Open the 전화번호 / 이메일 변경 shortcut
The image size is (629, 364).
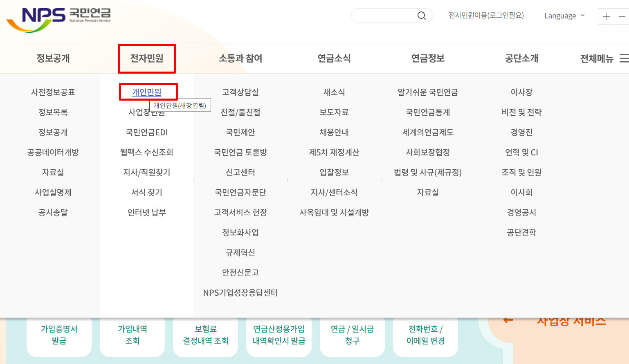(x=425, y=335)
